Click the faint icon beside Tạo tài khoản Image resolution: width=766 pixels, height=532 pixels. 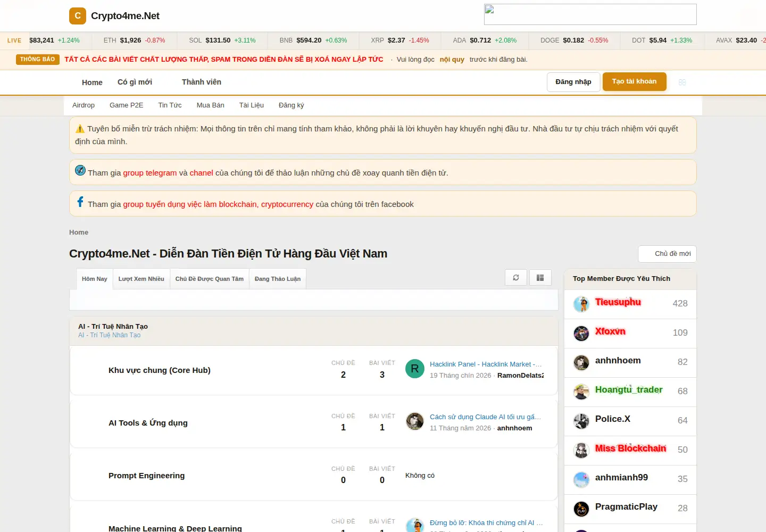click(x=682, y=82)
